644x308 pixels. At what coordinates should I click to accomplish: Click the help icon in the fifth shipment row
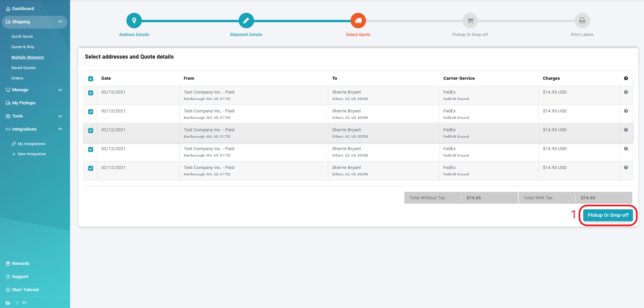pyautogui.click(x=626, y=168)
